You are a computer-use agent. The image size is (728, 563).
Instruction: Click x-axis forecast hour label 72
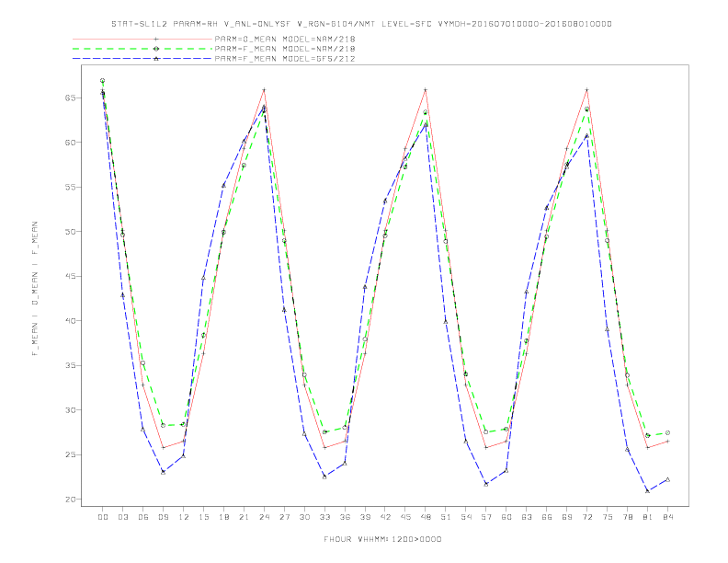click(x=587, y=517)
